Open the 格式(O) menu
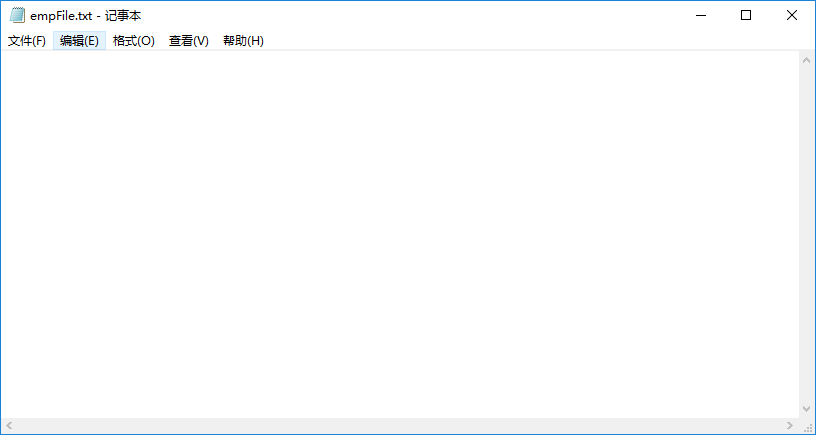The height and width of the screenshot is (435, 816). [x=133, y=41]
